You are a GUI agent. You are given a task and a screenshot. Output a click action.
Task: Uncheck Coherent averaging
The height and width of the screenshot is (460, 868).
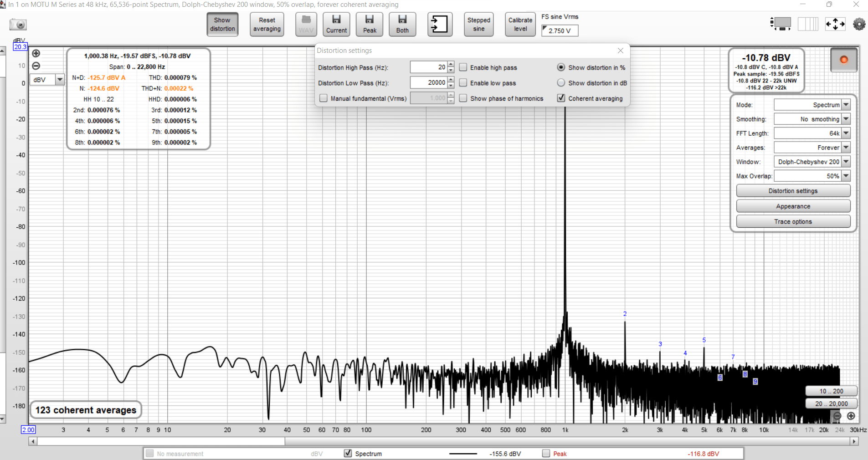[x=561, y=98]
